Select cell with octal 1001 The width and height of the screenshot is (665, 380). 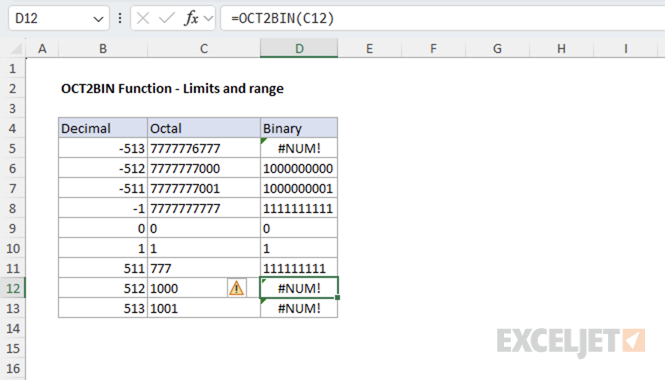click(204, 308)
